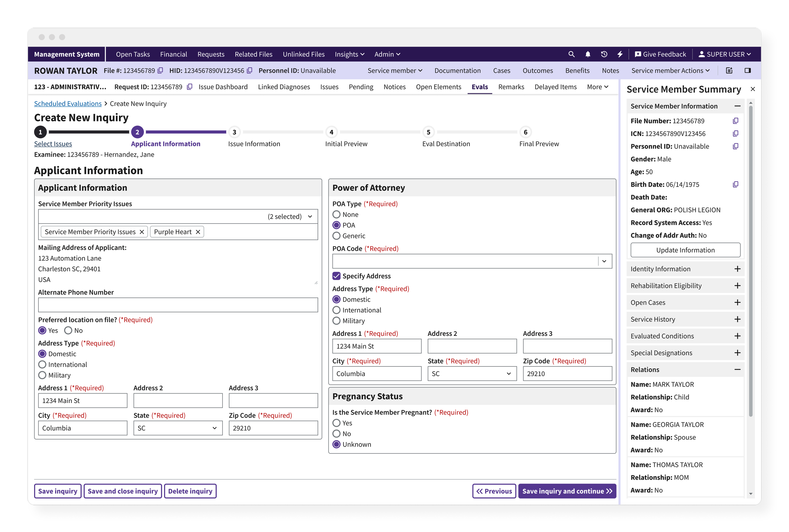
Task: Open the notifications bell
Action: 588,54
